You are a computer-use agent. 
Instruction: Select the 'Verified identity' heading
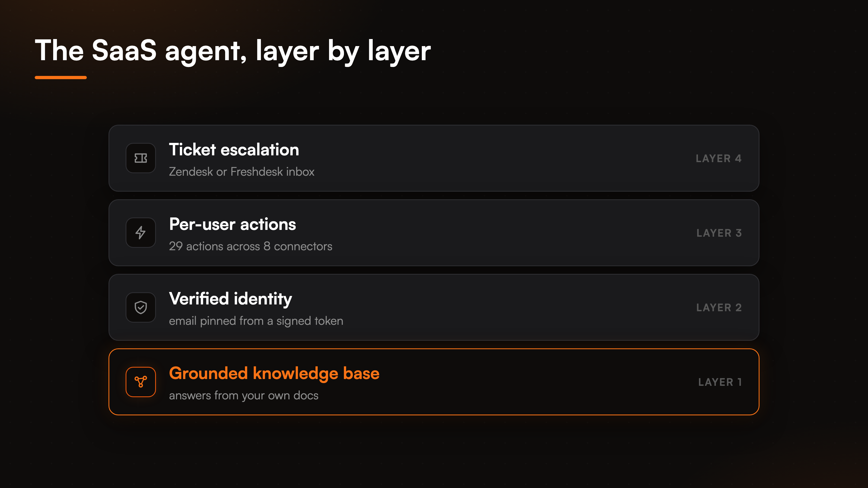coord(231,299)
